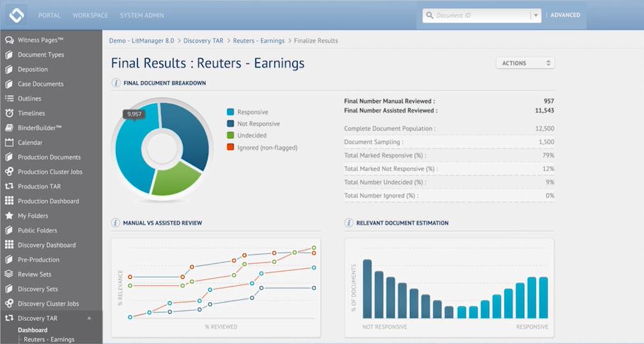The image size is (644, 344).
Task: Click the Witness Pages speech bubble icon
Action: pos(9,40)
